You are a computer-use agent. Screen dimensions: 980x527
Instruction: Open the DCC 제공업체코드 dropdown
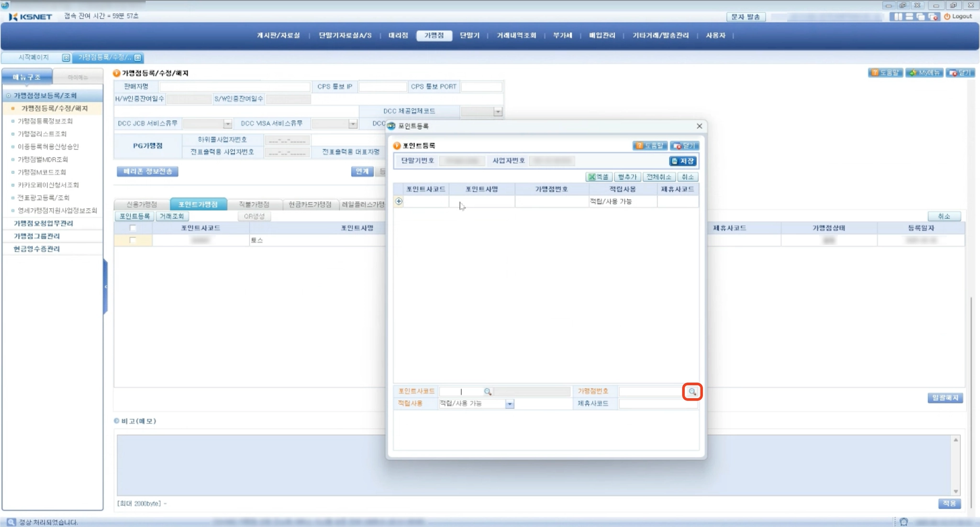(x=498, y=112)
